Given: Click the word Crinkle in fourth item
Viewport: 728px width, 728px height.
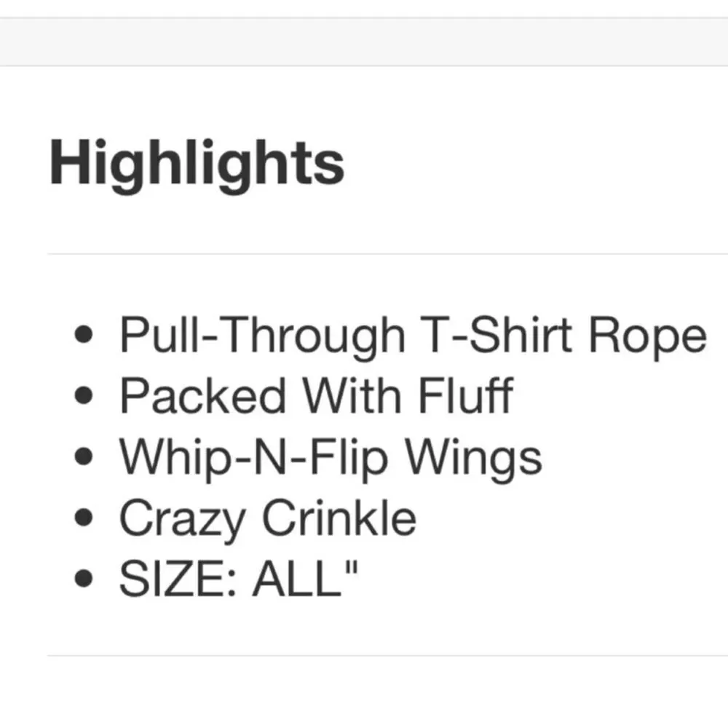Looking at the screenshot, I should [x=339, y=518].
